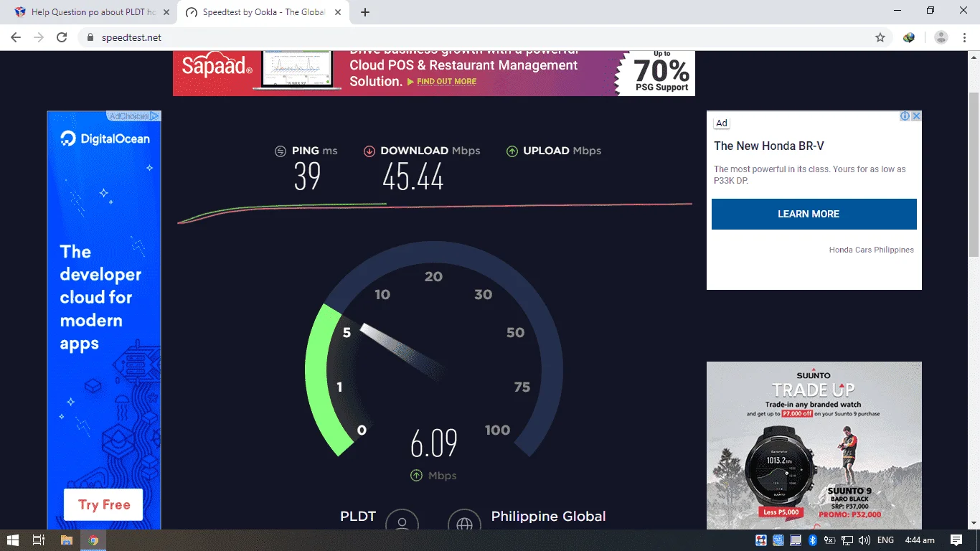This screenshot has width=980, height=551.
Task: Reload the speedtest.net page
Action: pyautogui.click(x=62, y=37)
